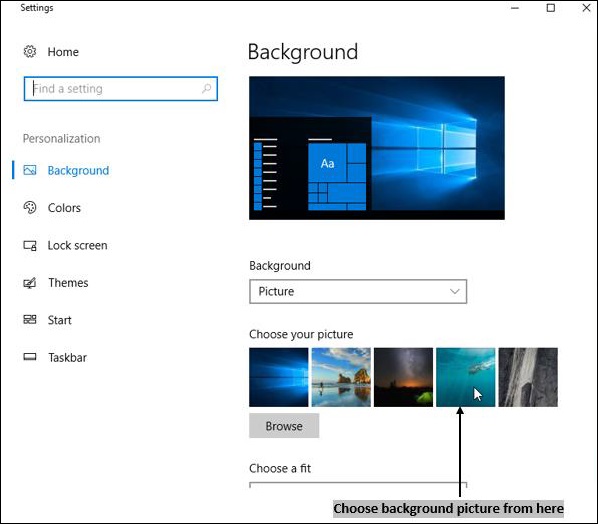The height and width of the screenshot is (524, 598).
Task: Choose the beach rocks wallpaper thumbnail
Action: (x=341, y=377)
